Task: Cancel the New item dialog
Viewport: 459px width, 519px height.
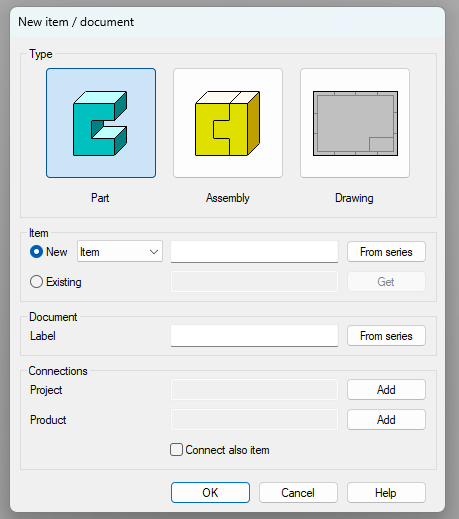Action: point(298,492)
